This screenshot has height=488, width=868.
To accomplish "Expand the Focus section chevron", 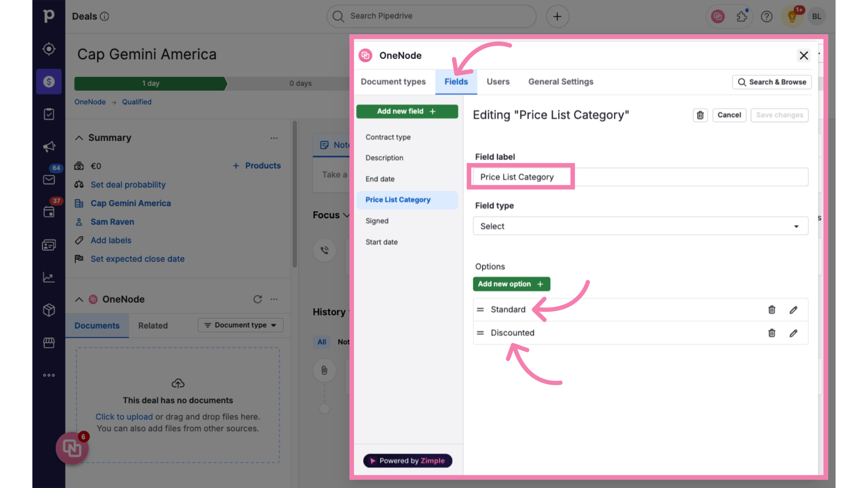I will (347, 215).
